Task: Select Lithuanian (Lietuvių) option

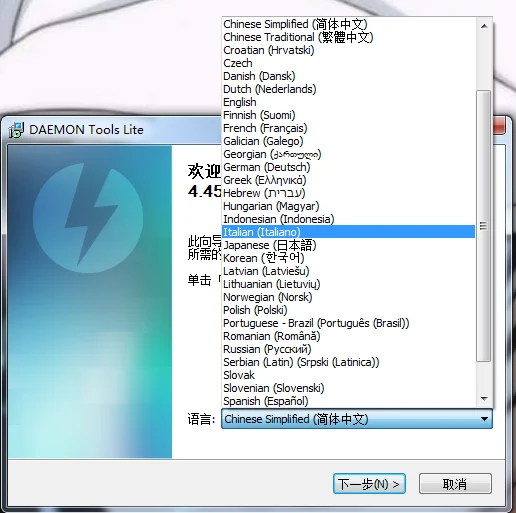Action: (348, 284)
